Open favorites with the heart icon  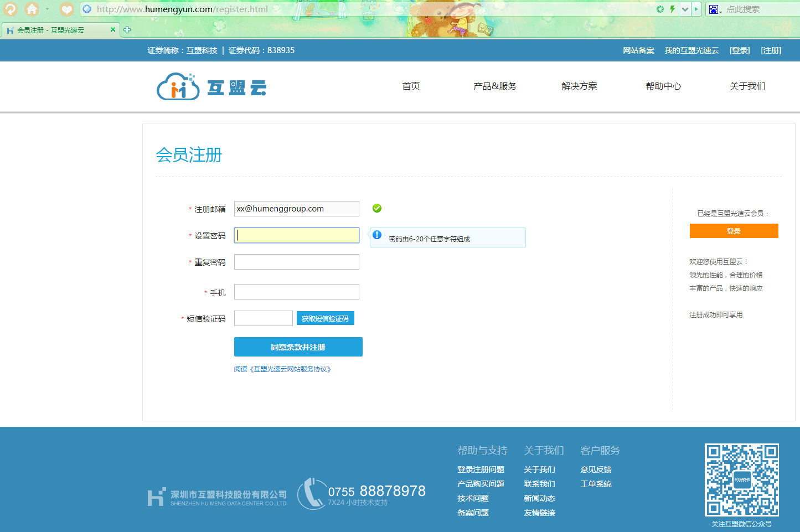(66, 9)
